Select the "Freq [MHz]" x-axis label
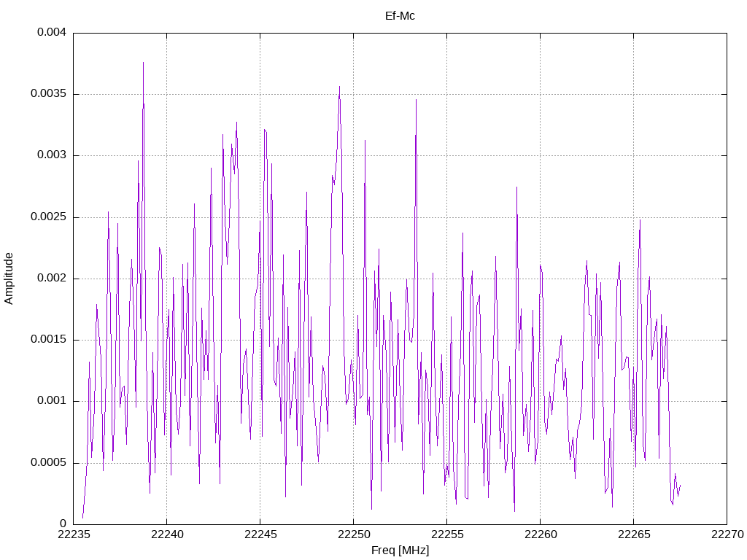 400,551
